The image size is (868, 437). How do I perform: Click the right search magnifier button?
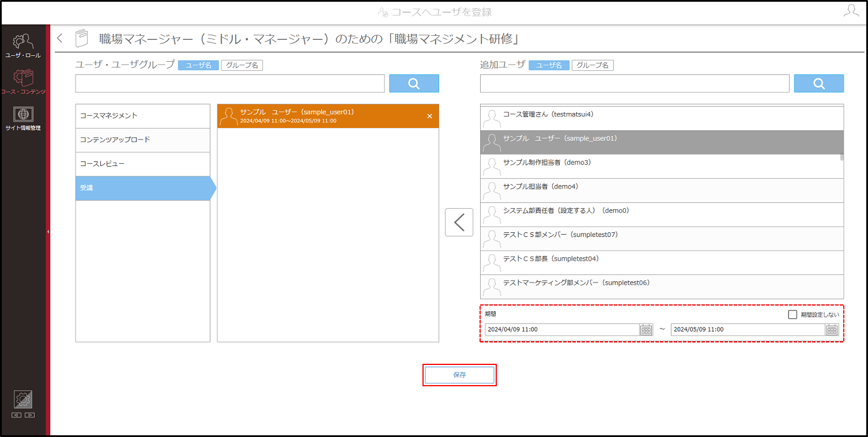[819, 84]
